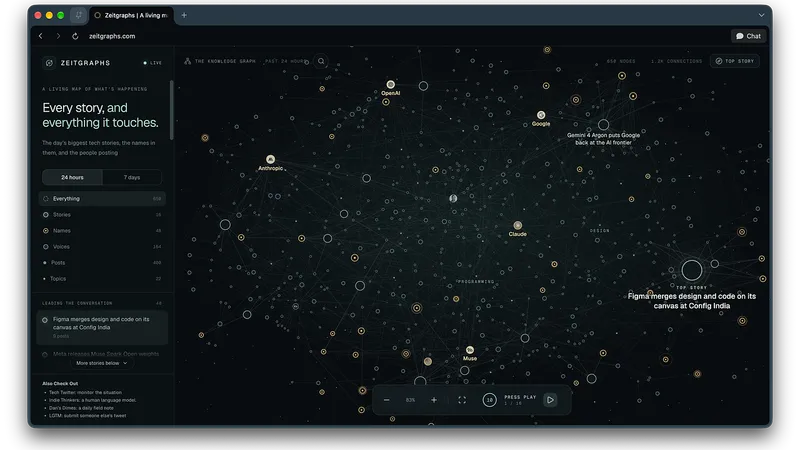Image resolution: width=800 pixels, height=450 pixels.
Task: Select the Claude node
Action: pos(517,225)
